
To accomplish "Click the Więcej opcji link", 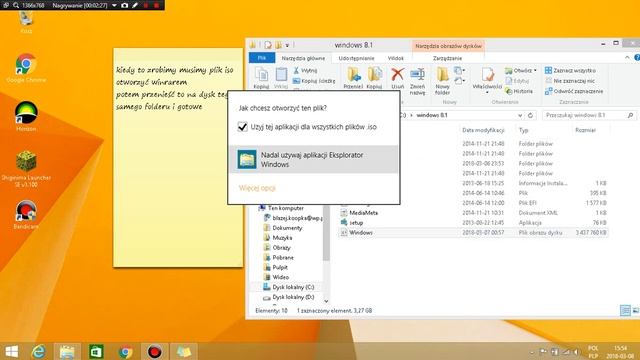I will [x=257, y=188].
